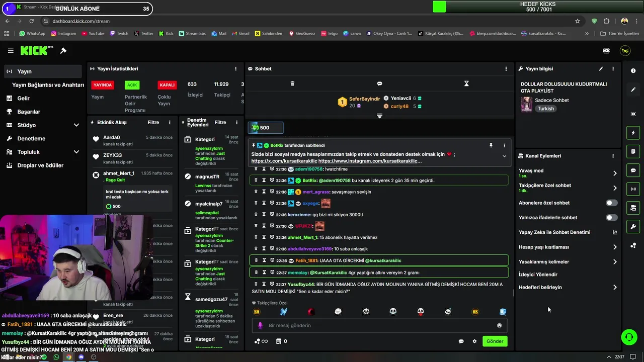
Task: Select Yayın in the left sidebar
Action: point(42,71)
